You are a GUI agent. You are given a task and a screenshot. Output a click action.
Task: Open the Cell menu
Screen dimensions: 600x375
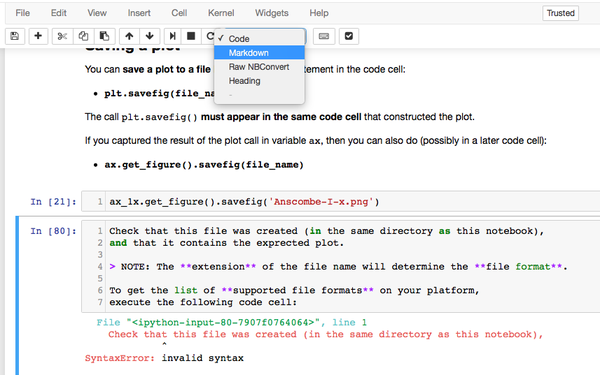click(x=179, y=13)
